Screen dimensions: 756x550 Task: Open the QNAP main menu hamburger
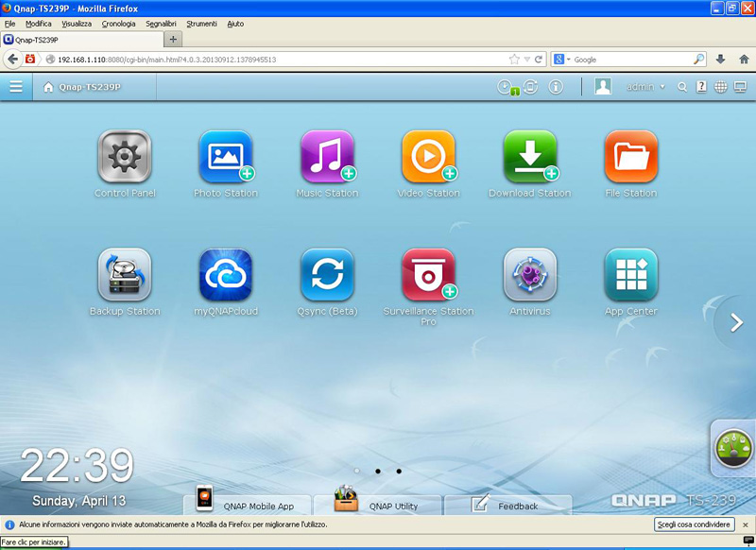tap(16, 87)
